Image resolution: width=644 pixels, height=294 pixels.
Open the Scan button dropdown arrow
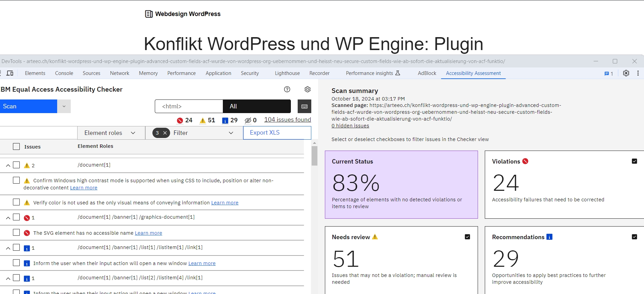[64, 106]
